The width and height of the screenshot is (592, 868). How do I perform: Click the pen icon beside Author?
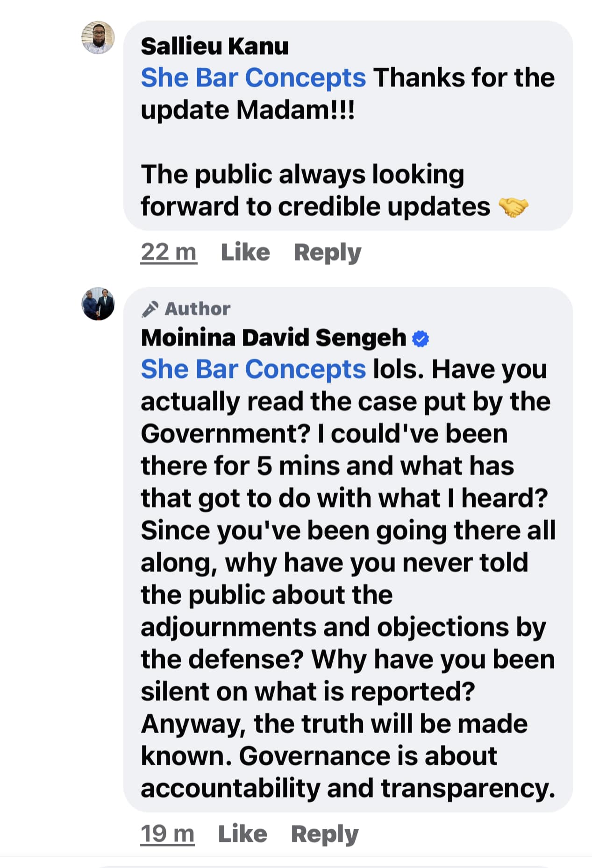150,309
